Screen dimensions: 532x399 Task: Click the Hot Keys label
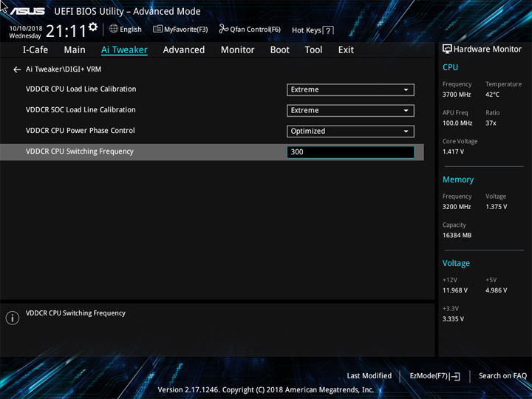pos(307,30)
